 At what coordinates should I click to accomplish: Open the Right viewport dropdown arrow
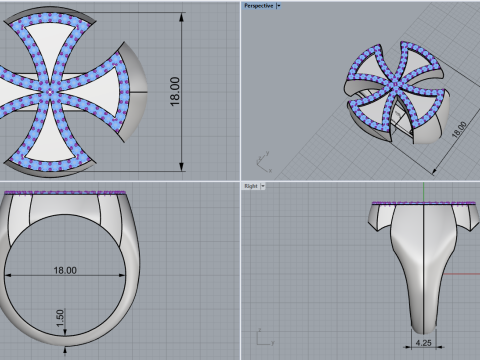[x=263, y=186]
